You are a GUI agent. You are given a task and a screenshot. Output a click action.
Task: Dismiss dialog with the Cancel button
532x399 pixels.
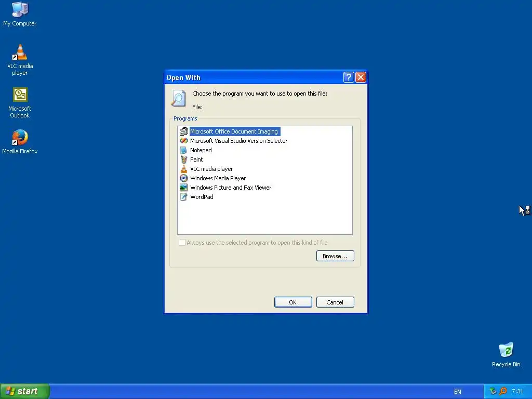335,302
